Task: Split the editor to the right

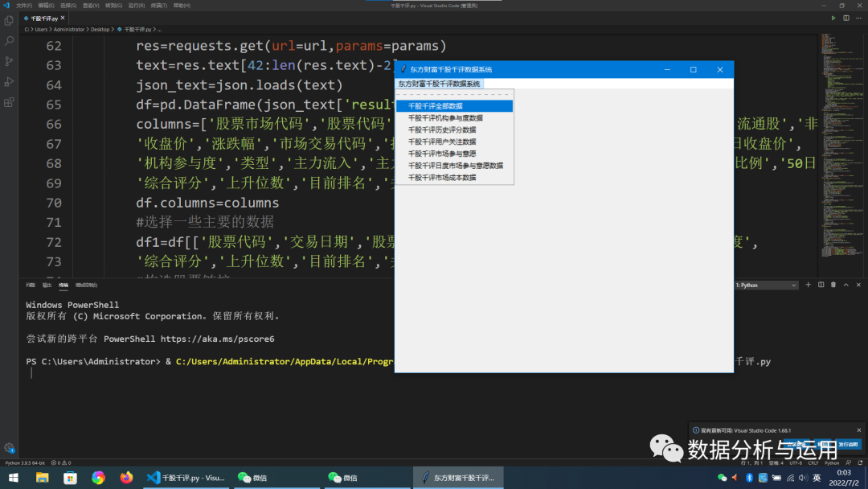Action: click(845, 18)
